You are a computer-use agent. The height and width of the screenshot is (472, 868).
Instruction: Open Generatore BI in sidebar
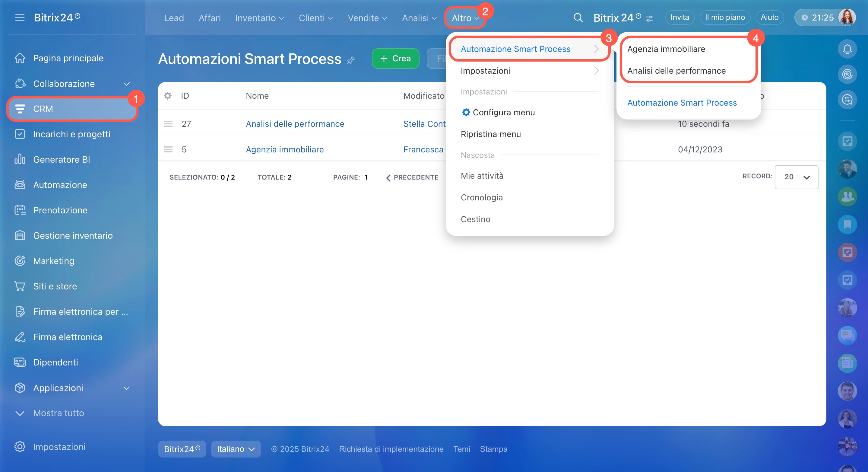coord(61,159)
